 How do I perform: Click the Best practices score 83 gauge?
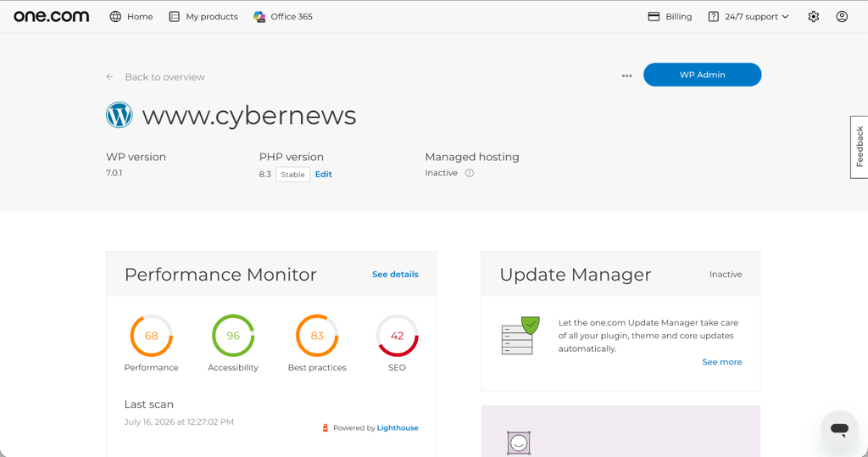tap(317, 336)
